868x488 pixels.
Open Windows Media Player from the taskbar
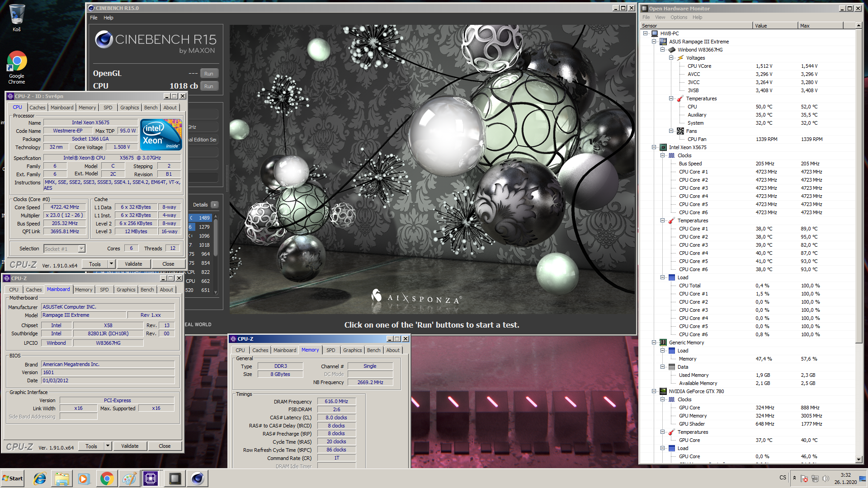84,479
